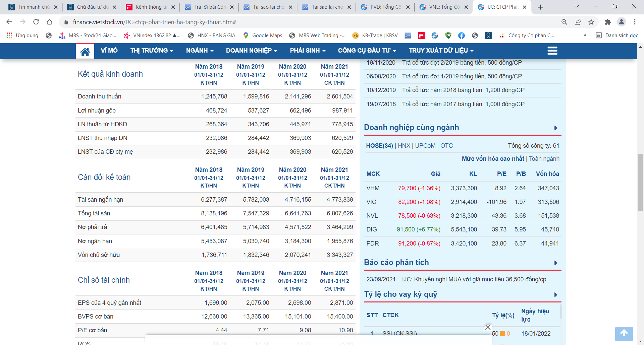
Task: Switch to Trả lời bài Côn tab
Action: coord(209,7)
